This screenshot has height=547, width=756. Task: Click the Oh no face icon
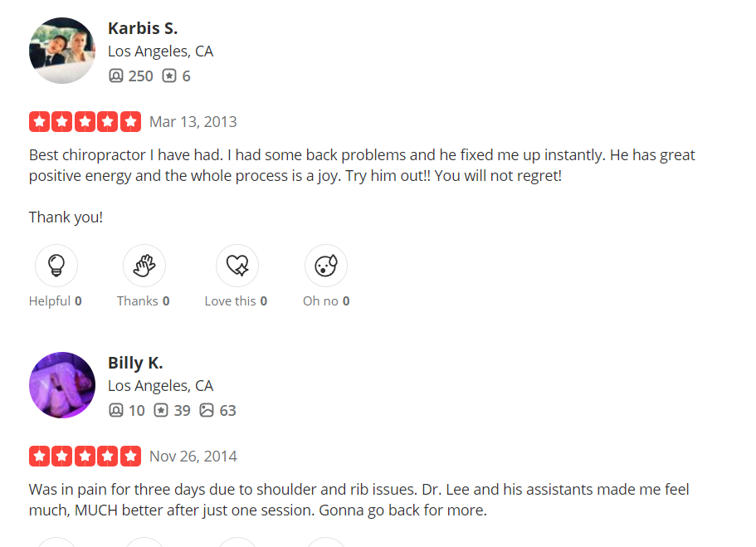[326, 266]
